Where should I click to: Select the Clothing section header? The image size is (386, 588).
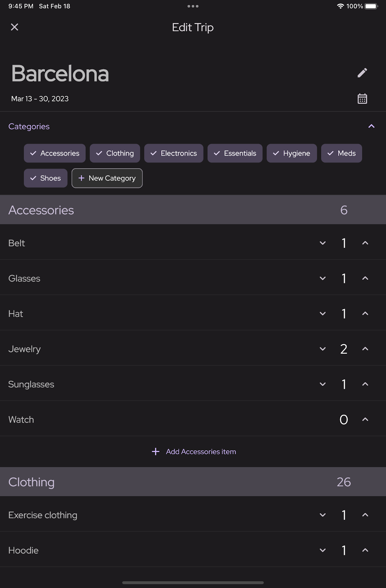(193, 482)
